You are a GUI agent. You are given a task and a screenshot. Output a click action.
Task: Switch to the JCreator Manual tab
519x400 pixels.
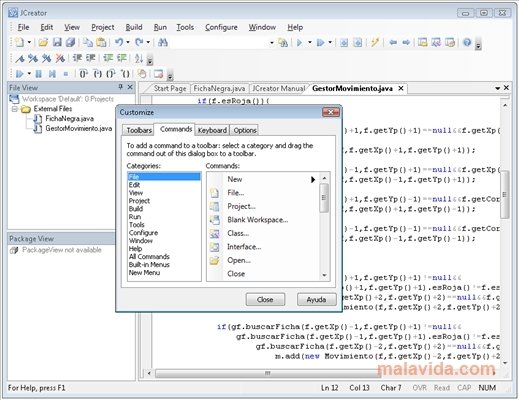pyautogui.click(x=278, y=88)
